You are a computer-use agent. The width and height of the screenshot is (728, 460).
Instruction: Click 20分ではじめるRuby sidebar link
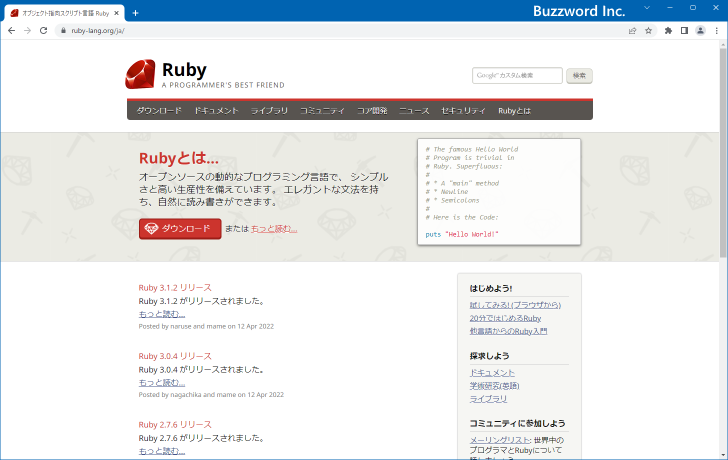click(505, 318)
